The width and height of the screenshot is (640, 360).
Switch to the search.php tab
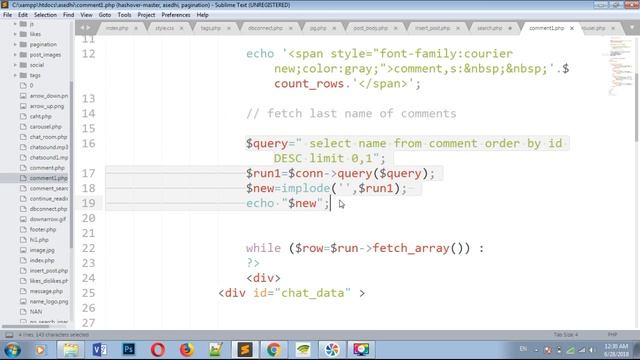click(490, 28)
